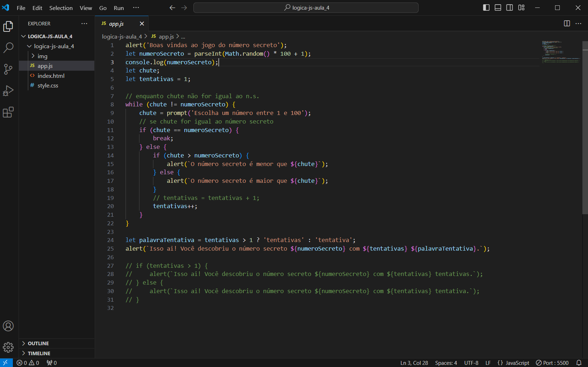Go to line via Ln 3, Col 28

pos(414,363)
